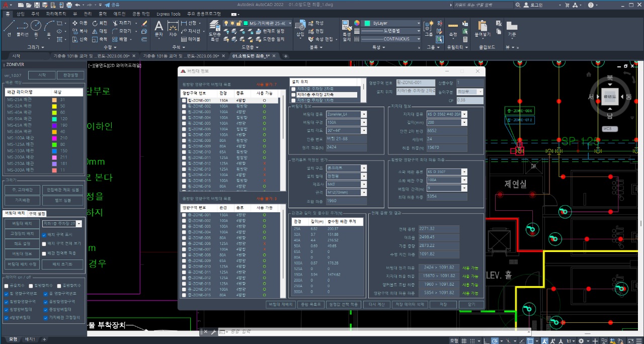Viewport: 644px width, 344px height.
Task: Click the MS-100A 배관 magenta color swatch
Action: 54,138
